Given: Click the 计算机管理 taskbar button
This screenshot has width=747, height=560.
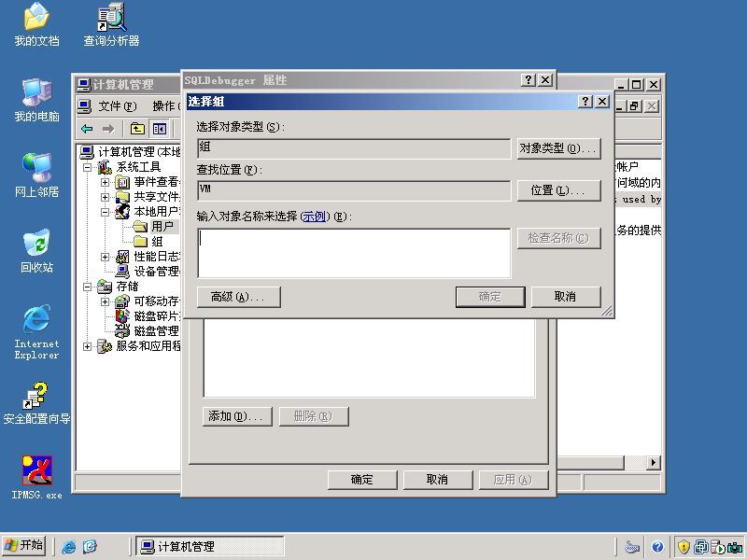Looking at the screenshot, I should (x=209, y=546).
